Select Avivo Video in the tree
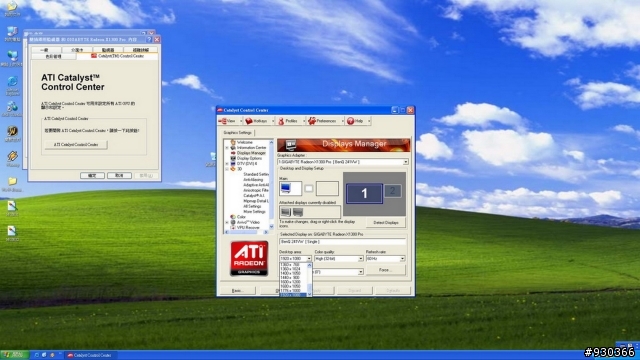The image size is (640, 360). click(x=248, y=222)
